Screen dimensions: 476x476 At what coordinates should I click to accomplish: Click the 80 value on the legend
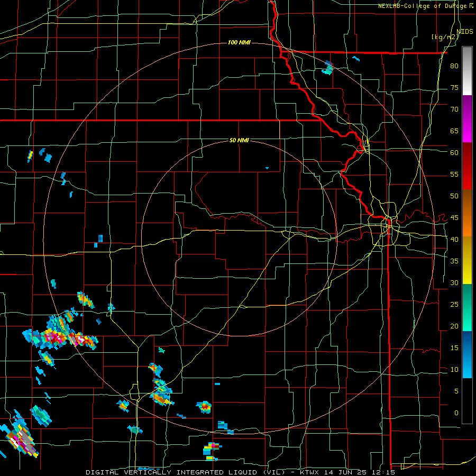pos(454,66)
